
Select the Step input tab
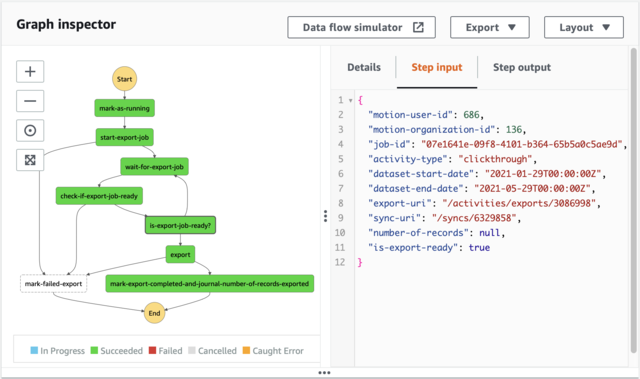[x=437, y=67]
